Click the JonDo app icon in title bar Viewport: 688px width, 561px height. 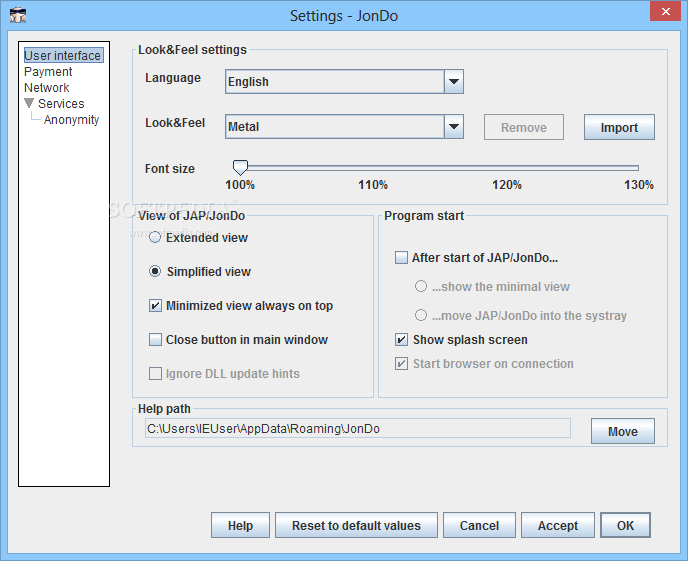(18, 14)
